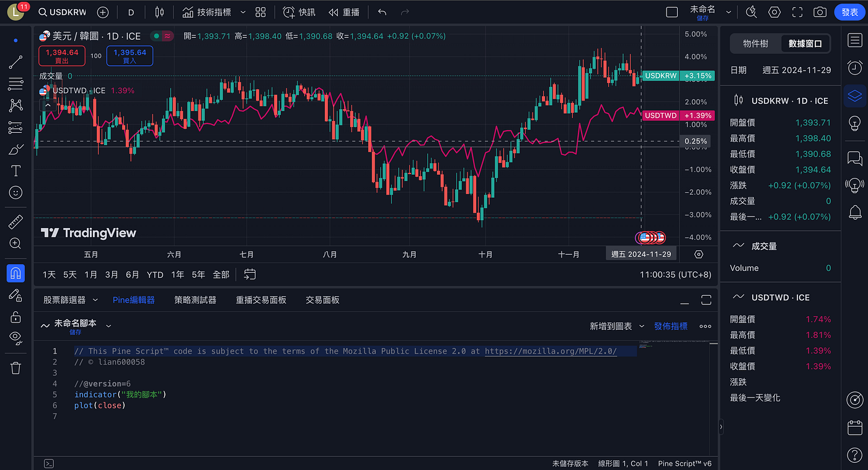Open chart settings hexagon icon
868x470 pixels.
pos(774,12)
